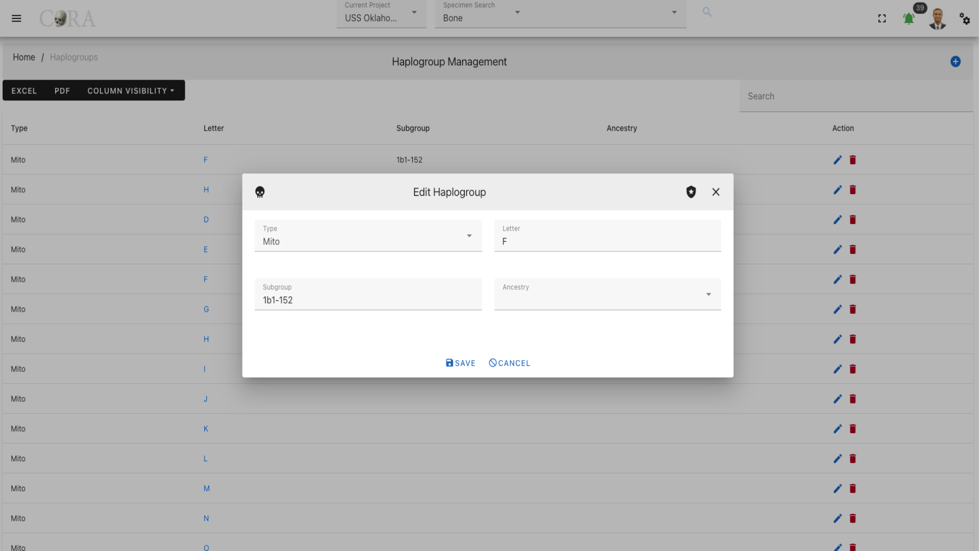Screen dimensions: 980x551
Task: Open letter N link
Action: (206, 518)
